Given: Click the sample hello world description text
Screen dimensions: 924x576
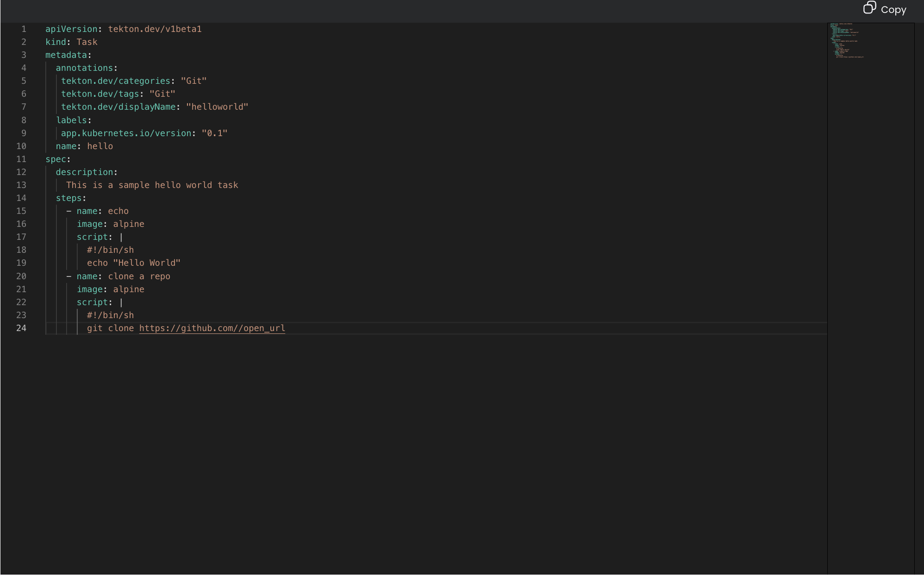Looking at the screenshot, I should click(152, 185).
